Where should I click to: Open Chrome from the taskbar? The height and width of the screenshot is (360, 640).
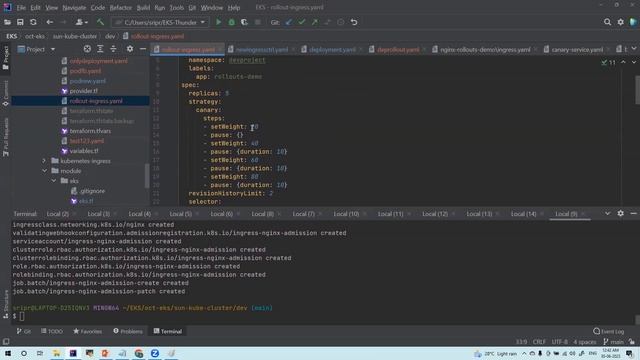point(138,353)
